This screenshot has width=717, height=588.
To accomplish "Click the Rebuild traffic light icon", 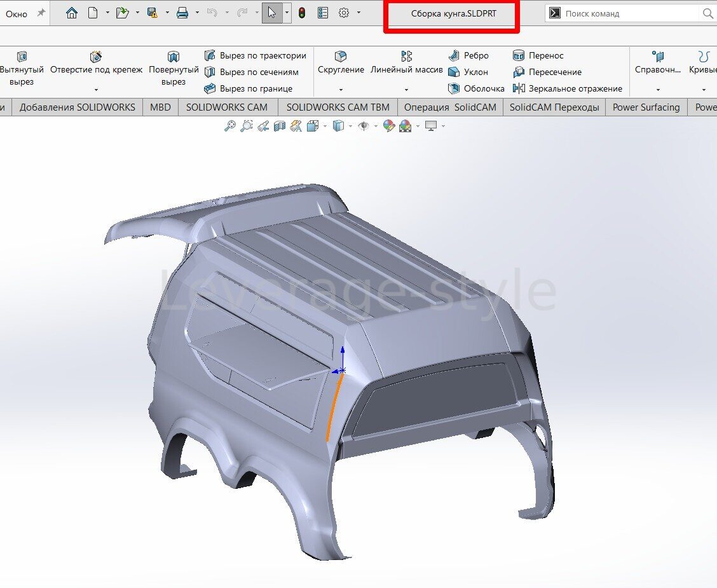I will [302, 13].
